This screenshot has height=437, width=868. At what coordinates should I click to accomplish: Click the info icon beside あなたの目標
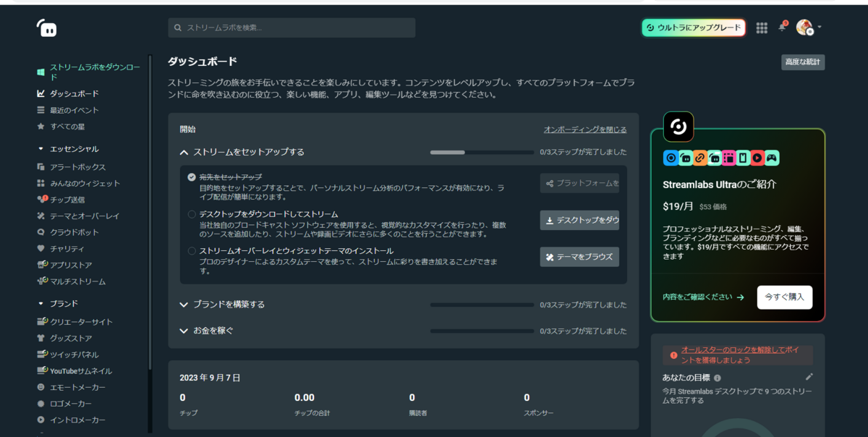tap(718, 378)
